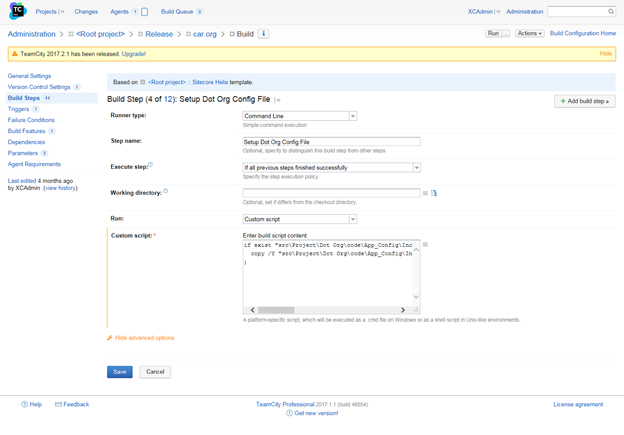Go to Administration in top bar
Viewport: 624px width, 435px height.
[x=525, y=12]
